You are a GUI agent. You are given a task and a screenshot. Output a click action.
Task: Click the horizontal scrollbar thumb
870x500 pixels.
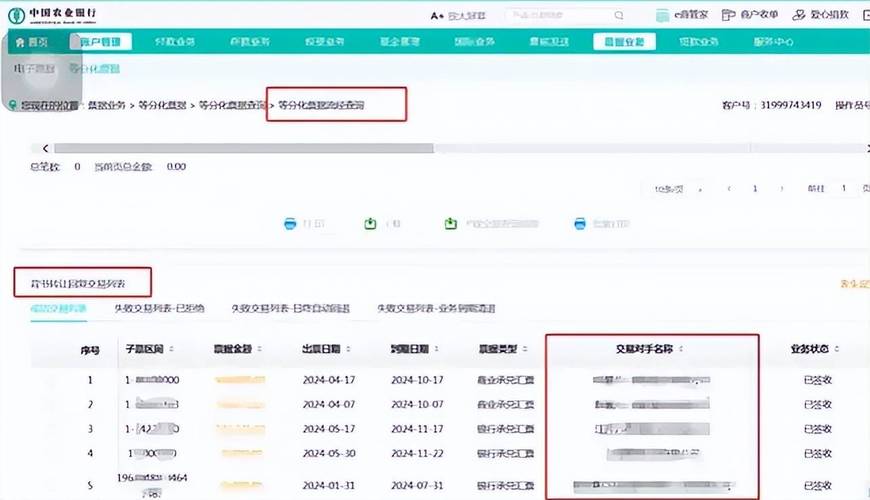coord(244,148)
